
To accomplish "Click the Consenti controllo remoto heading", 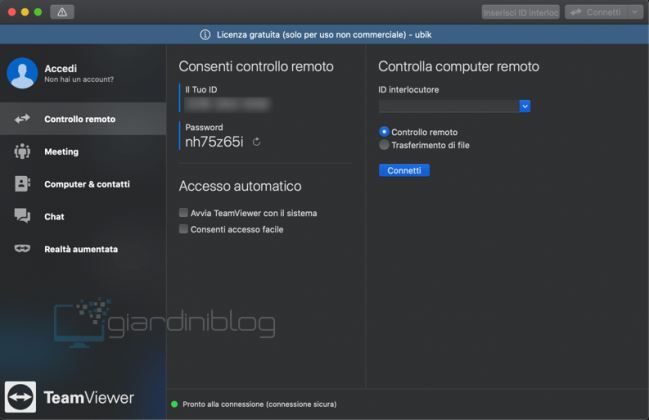I will point(256,67).
